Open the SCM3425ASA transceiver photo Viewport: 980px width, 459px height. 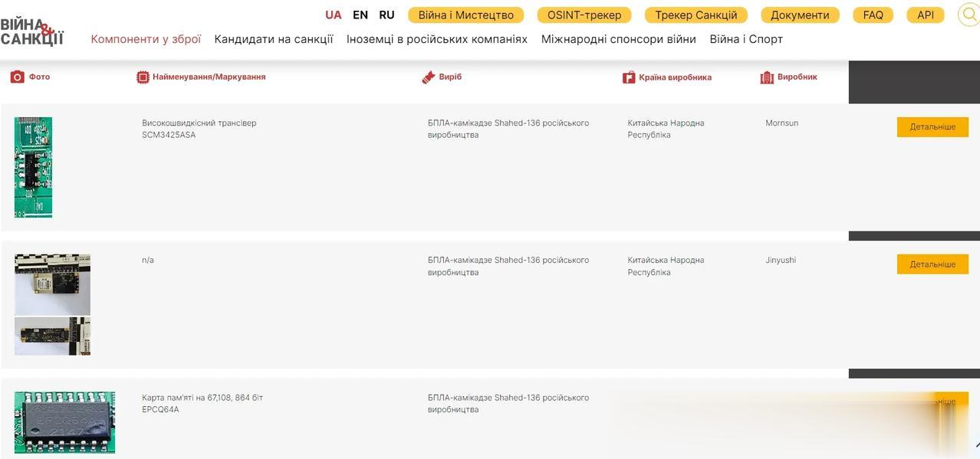click(x=33, y=167)
